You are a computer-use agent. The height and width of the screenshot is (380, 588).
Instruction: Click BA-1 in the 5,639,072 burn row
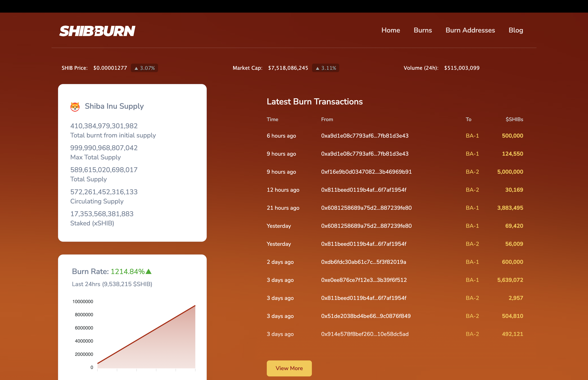(472, 280)
